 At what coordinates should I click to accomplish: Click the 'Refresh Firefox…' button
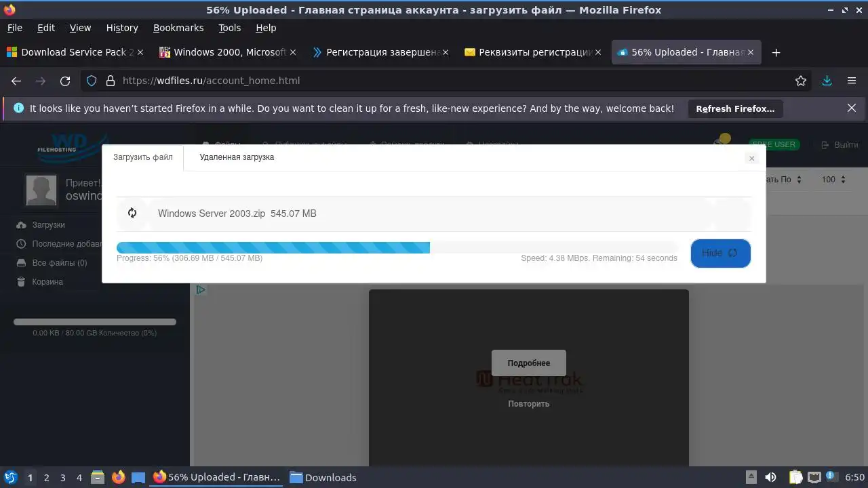pos(735,108)
